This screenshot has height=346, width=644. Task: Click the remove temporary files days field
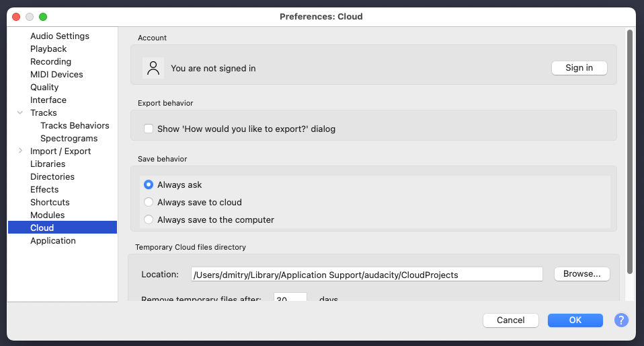pos(290,297)
